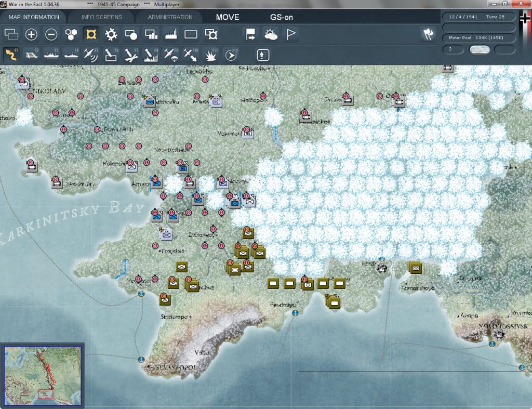Click the Melitopol city label
This screenshot has width=532, height=409.
click(254, 100)
